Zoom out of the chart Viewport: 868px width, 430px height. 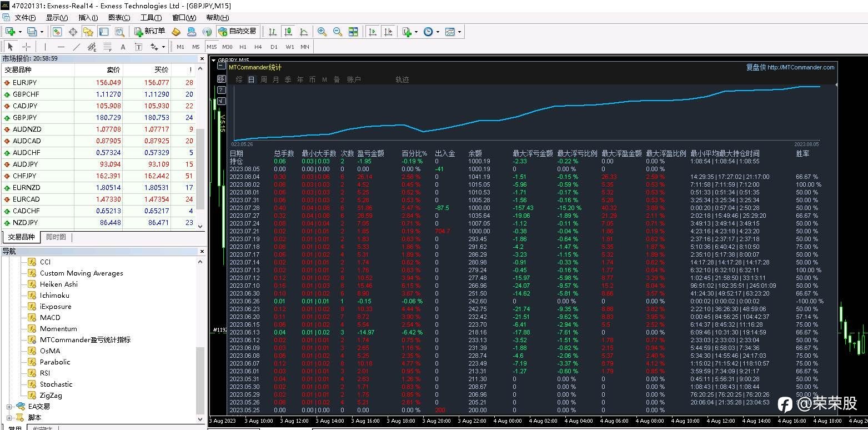(338, 32)
